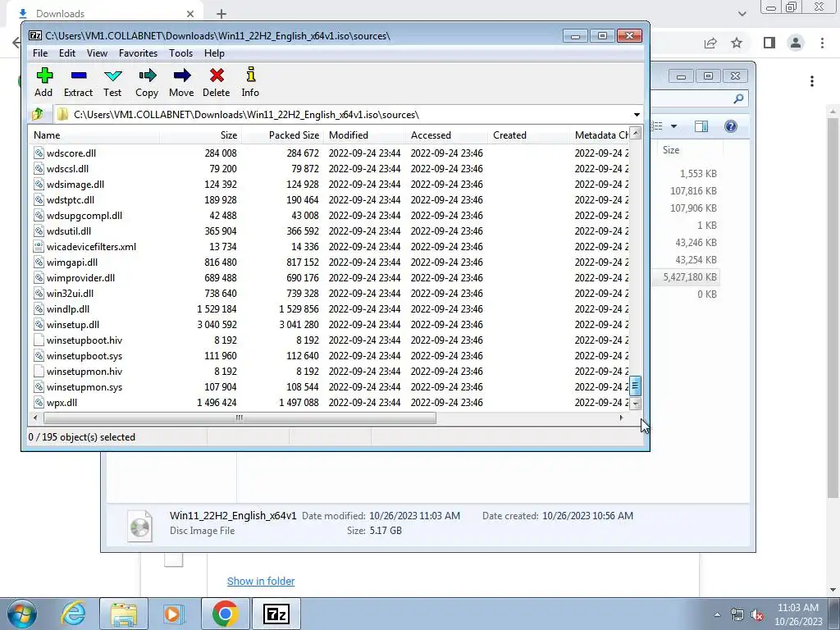Select wdsupgcompl.dll file

pyautogui.click(x=84, y=216)
